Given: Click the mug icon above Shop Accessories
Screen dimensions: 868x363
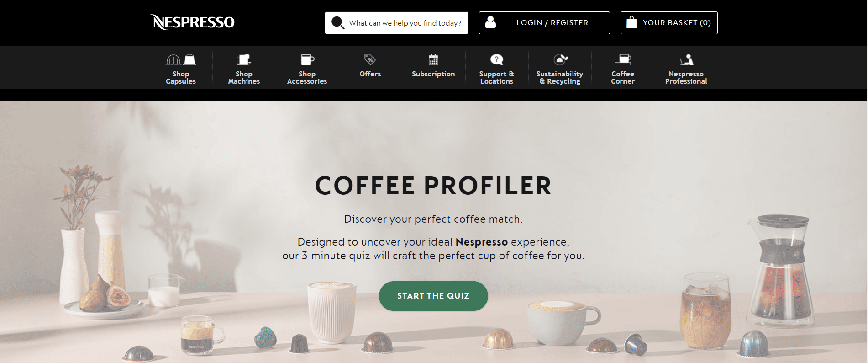Looking at the screenshot, I should (307, 59).
